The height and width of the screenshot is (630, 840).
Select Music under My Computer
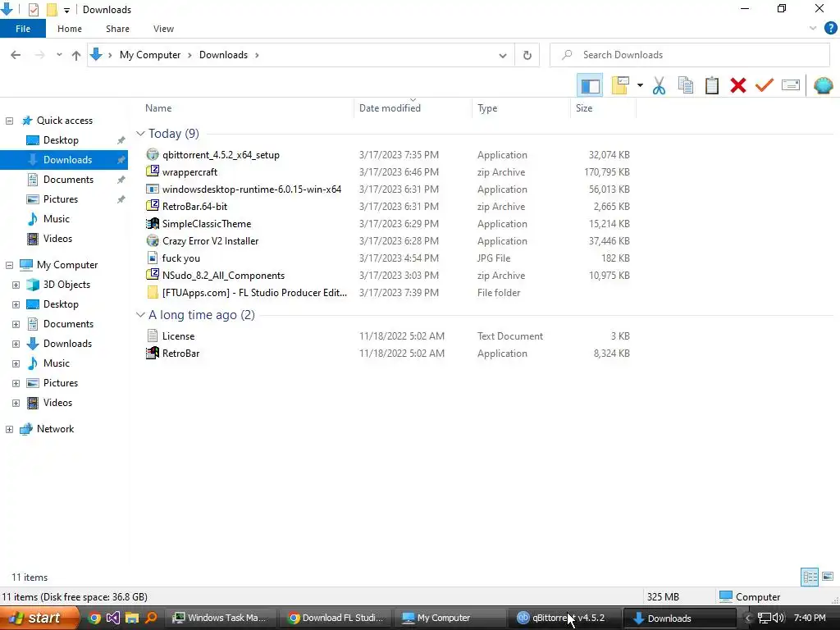(57, 363)
